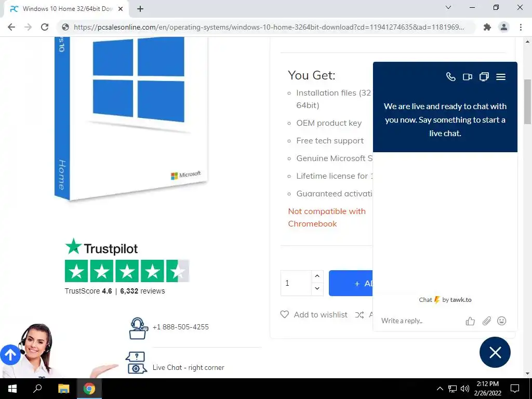This screenshot has width=532, height=399.
Task: Open the Windows notification center
Action: 515,389
